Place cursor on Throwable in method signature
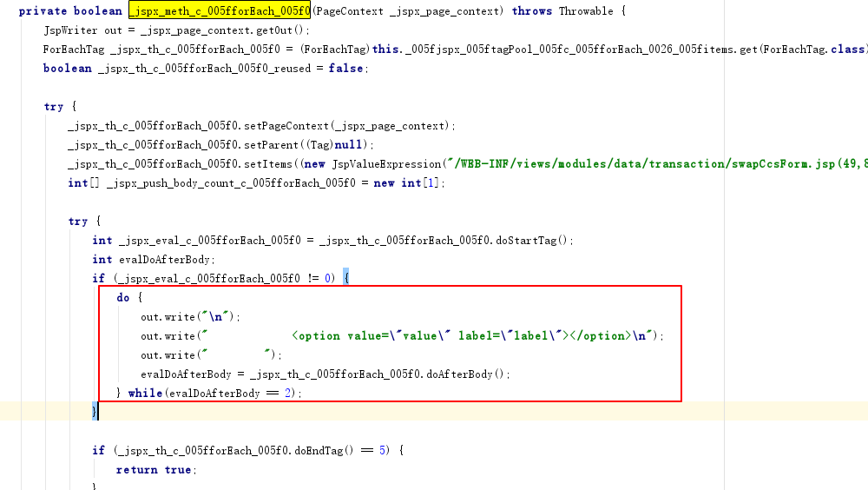This screenshot has height=490, width=868. click(586, 11)
